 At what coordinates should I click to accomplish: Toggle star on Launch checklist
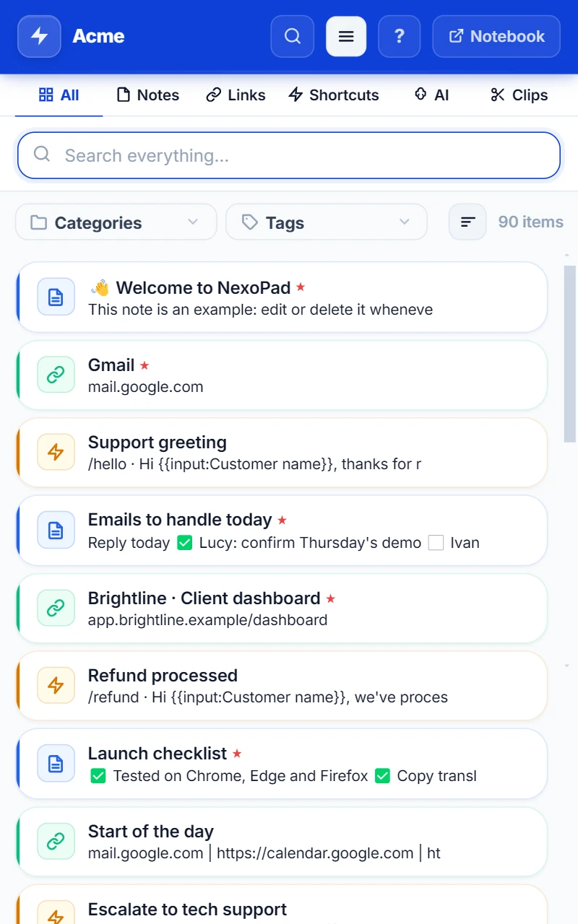click(237, 754)
